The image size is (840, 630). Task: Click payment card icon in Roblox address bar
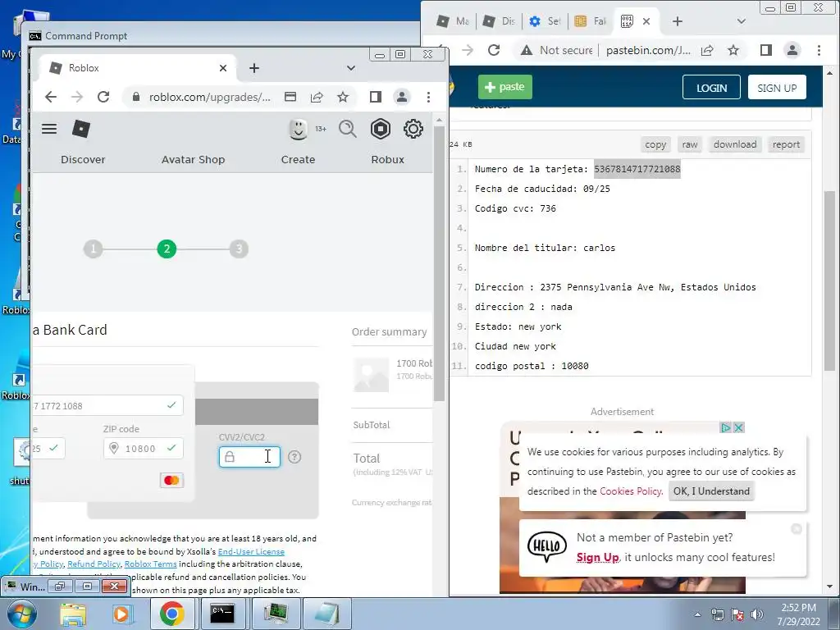[x=290, y=97]
